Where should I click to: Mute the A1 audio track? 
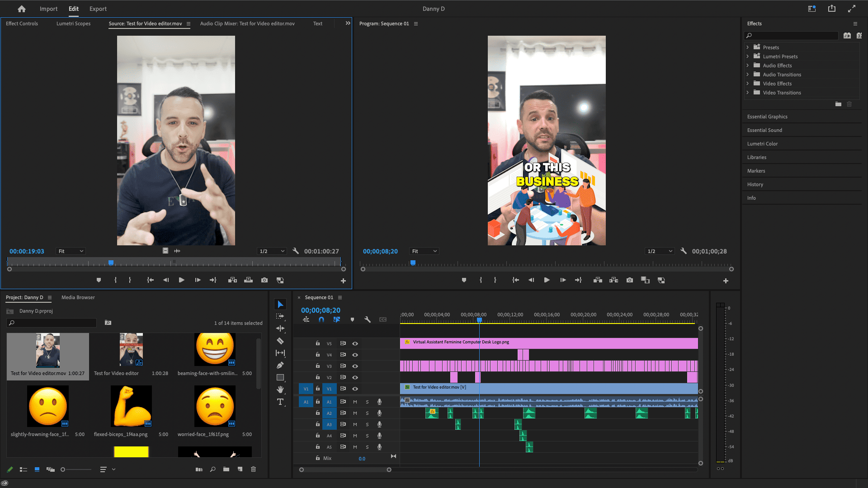[x=355, y=402]
